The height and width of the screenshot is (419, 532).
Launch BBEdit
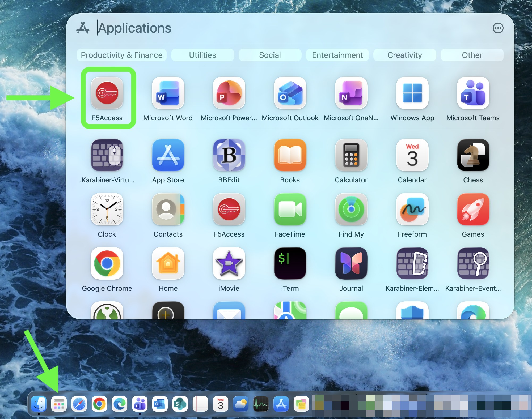pyautogui.click(x=229, y=155)
